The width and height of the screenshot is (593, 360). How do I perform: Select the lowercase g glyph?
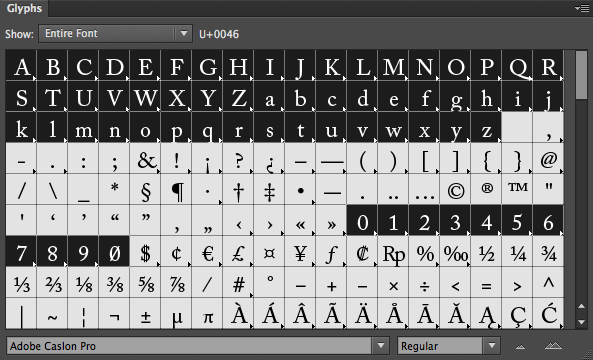455,97
